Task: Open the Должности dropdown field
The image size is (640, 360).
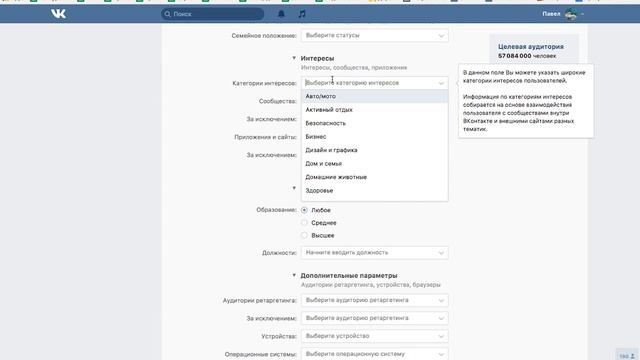Action: click(374, 253)
